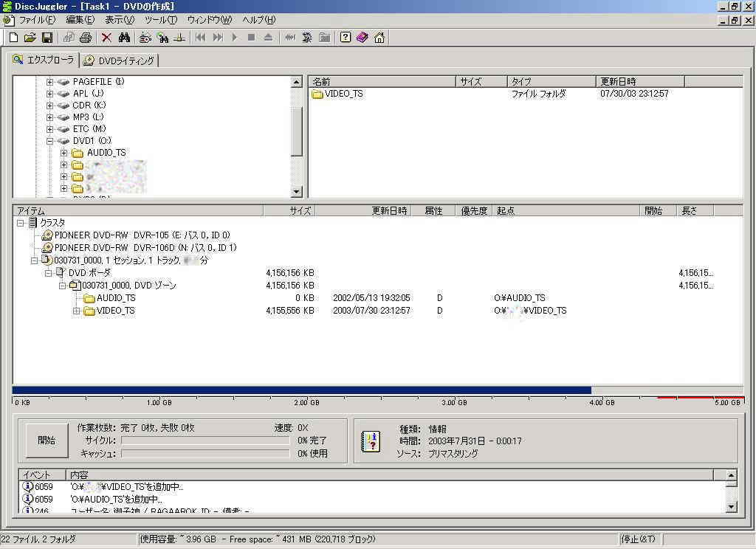Expand the PAGEFILE (I:) drive node
This screenshot has height=549, width=756.
click(49, 82)
